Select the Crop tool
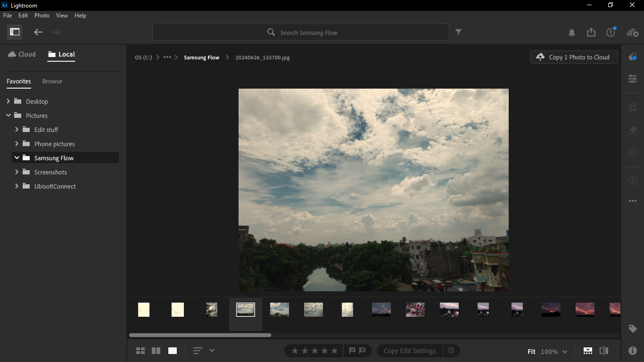Screen dimensions: 644x362 (x=632, y=107)
